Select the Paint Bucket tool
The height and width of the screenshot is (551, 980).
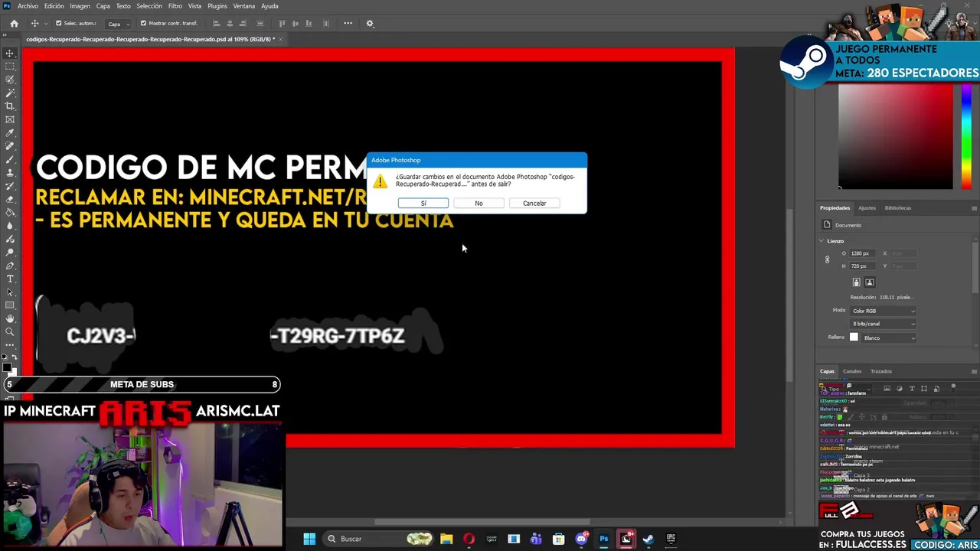(x=10, y=213)
